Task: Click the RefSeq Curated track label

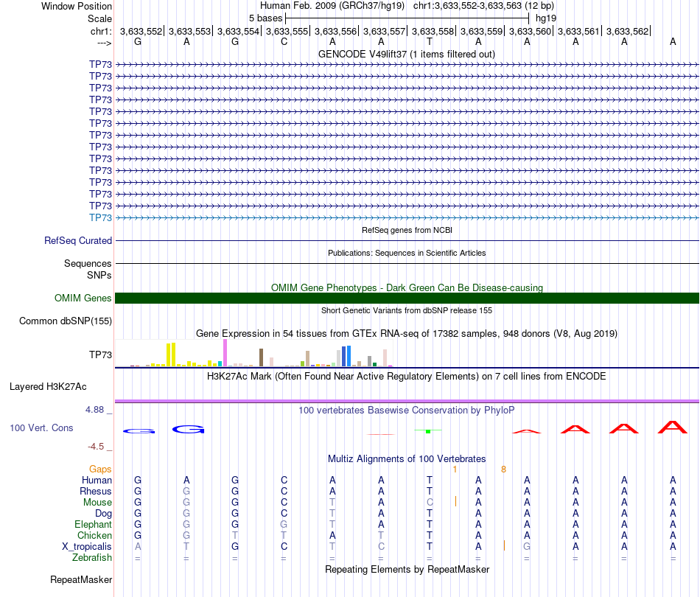Action: [x=78, y=241]
